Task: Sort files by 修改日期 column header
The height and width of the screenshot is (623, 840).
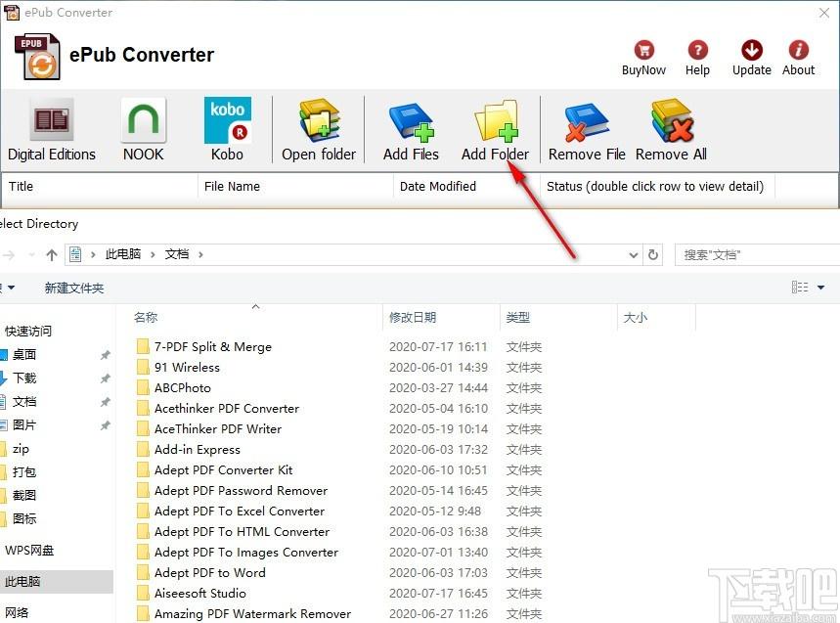Action: (x=412, y=317)
